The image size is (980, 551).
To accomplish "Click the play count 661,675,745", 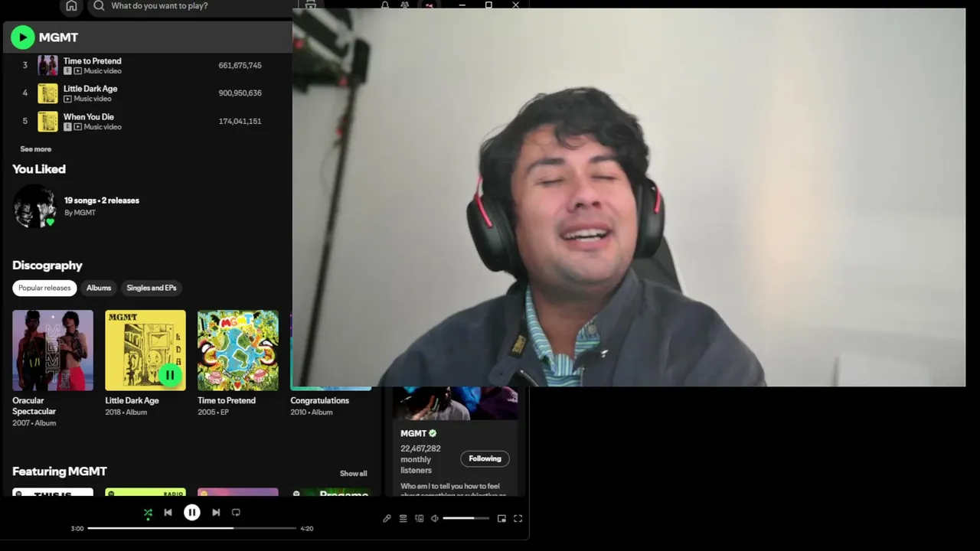I will (x=240, y=65).
